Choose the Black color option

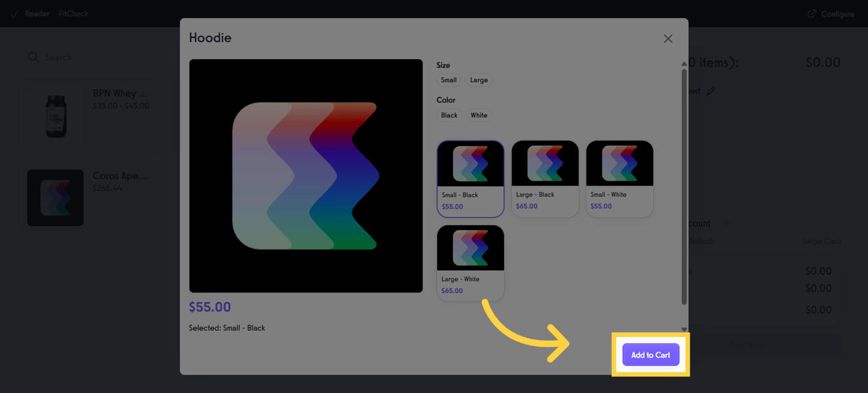(449, 115)
